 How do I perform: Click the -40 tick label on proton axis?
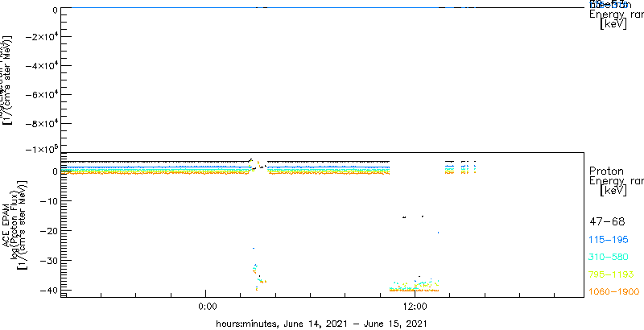click(47, 290)
